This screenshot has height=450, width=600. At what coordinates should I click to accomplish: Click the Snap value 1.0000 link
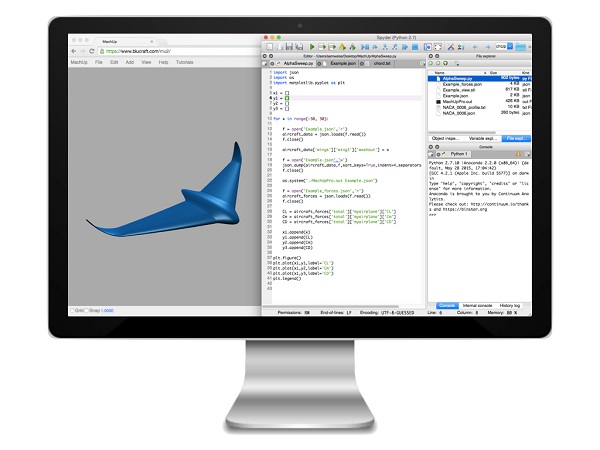pyautogui.click(x=107, y=310)
